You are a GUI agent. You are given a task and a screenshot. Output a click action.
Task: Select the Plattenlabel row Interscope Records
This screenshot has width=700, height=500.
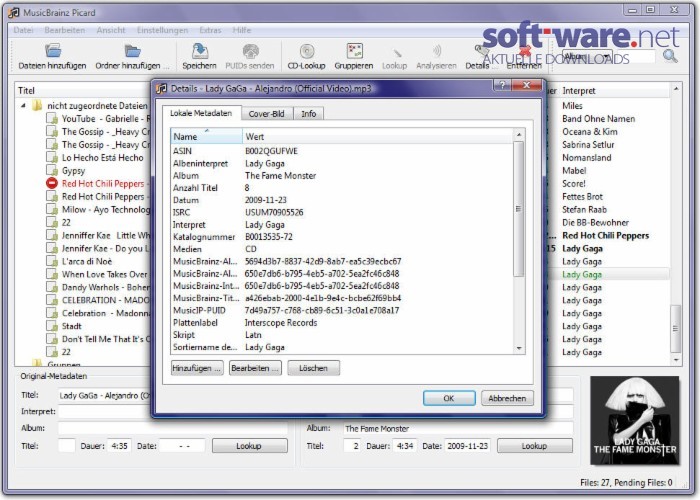(342, 322)
